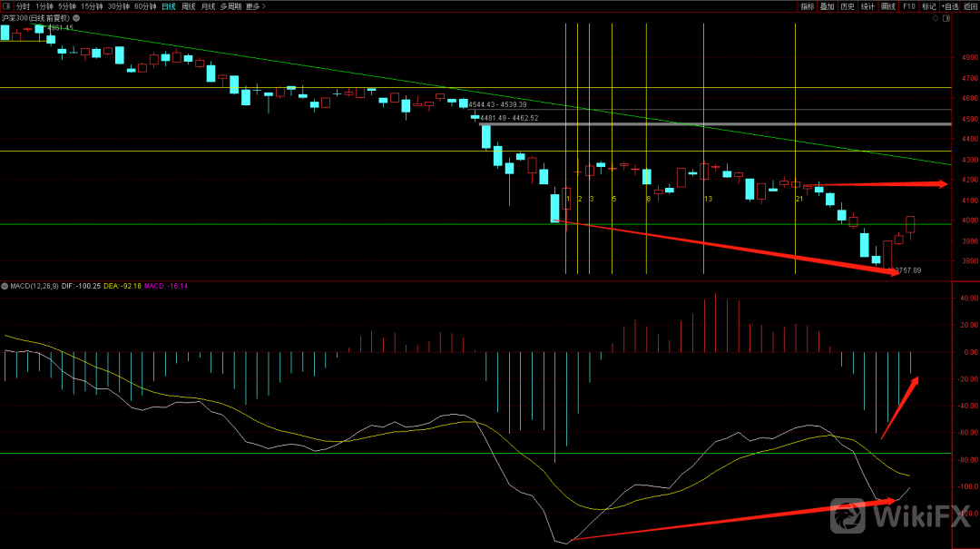The height and width of the screenshot is (549, 980).
Task: Open F10 company information
Action: [x=908, y=6]
